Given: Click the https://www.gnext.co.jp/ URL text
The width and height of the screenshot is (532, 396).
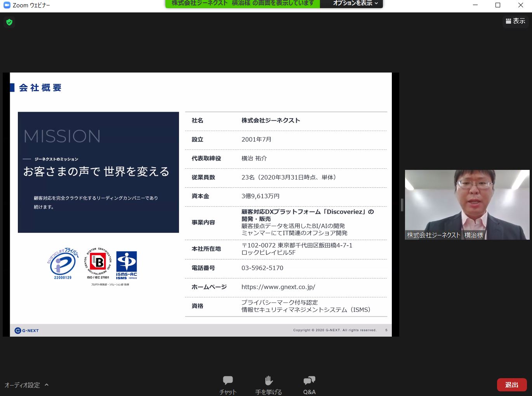Looking at the screenshot, I should [278, 287].
